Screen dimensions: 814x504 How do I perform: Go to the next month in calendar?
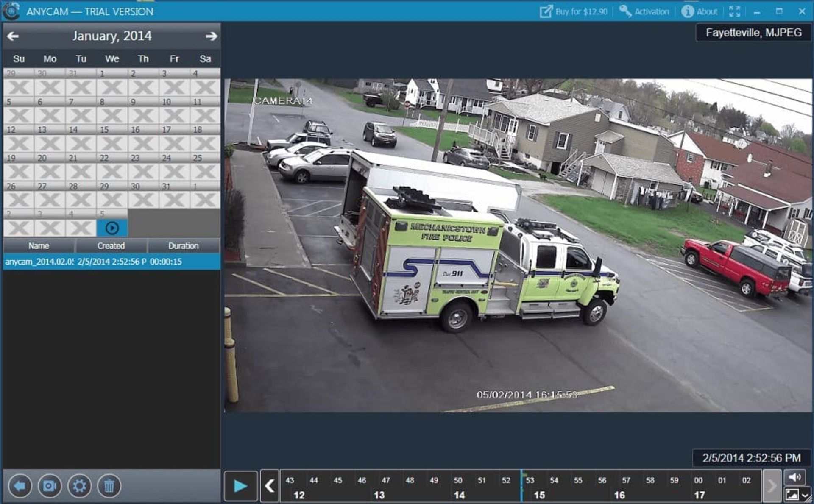pos(211,36)
